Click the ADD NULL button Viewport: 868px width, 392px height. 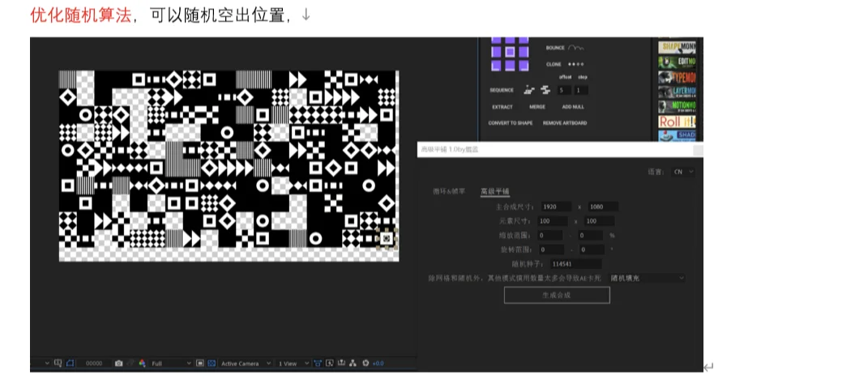[573, 107]
